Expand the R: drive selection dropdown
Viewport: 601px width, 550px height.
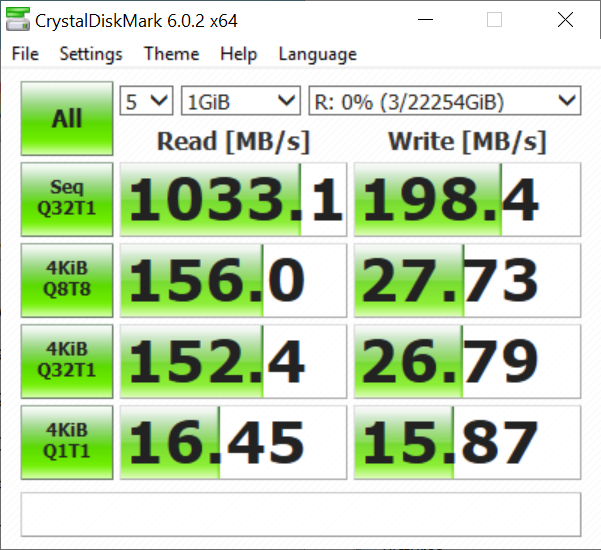click(445, 101)
